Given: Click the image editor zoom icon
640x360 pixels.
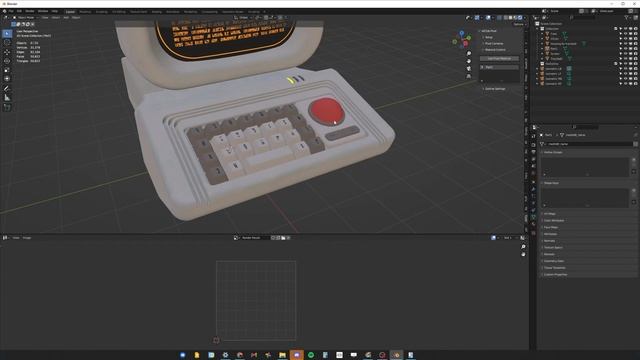Looking at the screenshot, I should [x=523, y=247].
